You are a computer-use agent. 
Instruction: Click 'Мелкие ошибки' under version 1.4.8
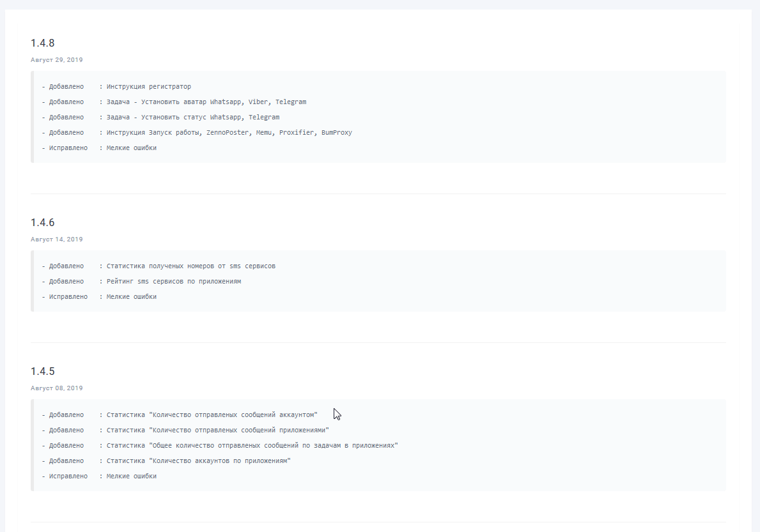[131, 148]
